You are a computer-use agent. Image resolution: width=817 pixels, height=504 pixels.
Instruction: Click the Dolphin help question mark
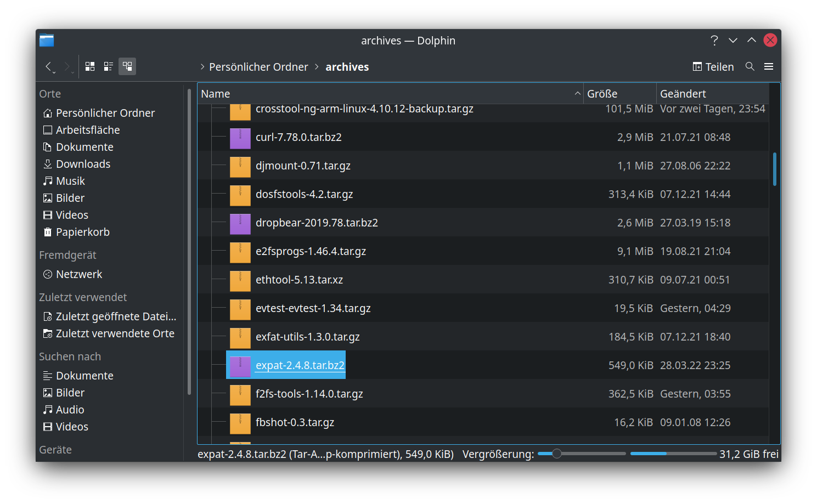[x=714, y=41]
